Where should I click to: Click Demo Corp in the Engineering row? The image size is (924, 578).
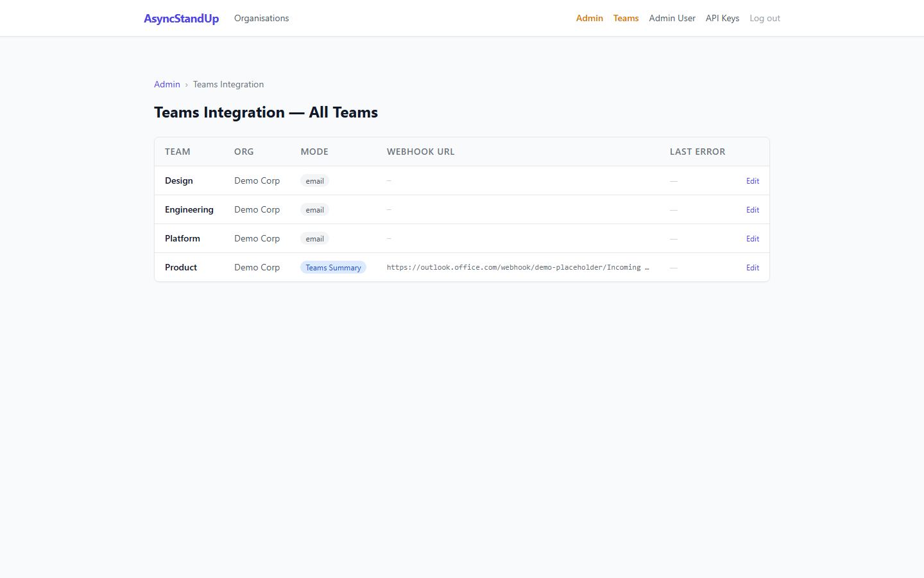click(257, 210)
